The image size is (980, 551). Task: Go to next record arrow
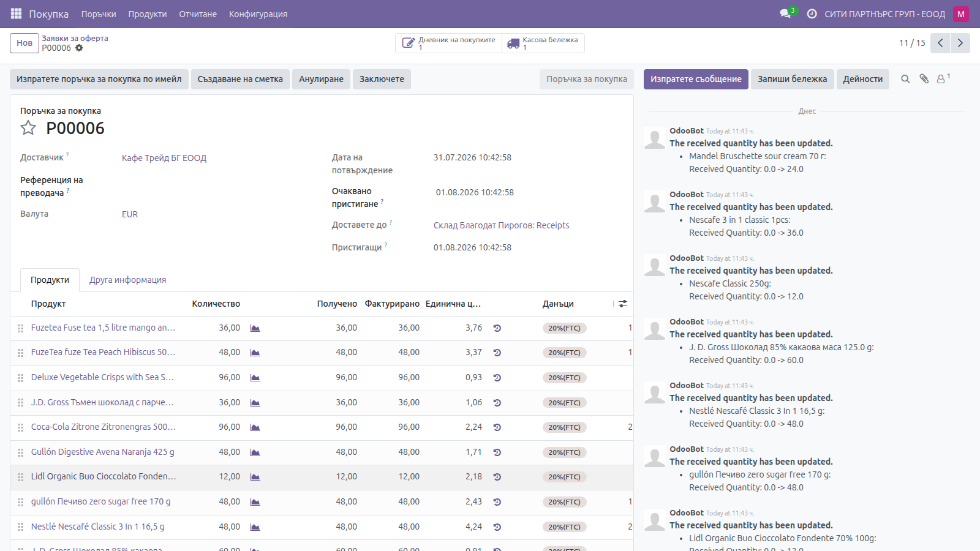tap(960, 43)
